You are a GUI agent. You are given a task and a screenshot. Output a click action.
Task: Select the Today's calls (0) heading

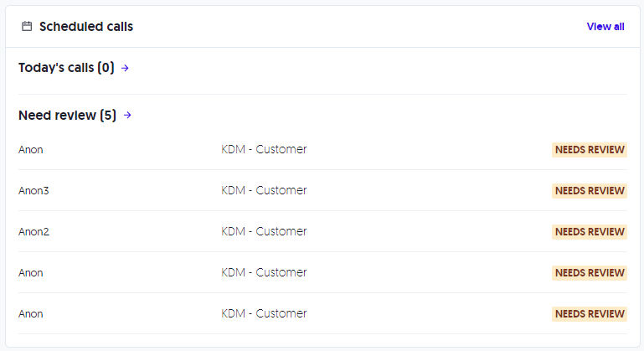[66, 68]
